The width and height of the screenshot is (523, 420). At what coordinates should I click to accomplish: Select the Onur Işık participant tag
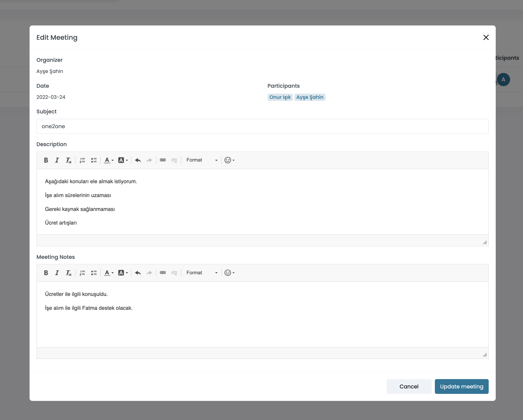point(280,97)
